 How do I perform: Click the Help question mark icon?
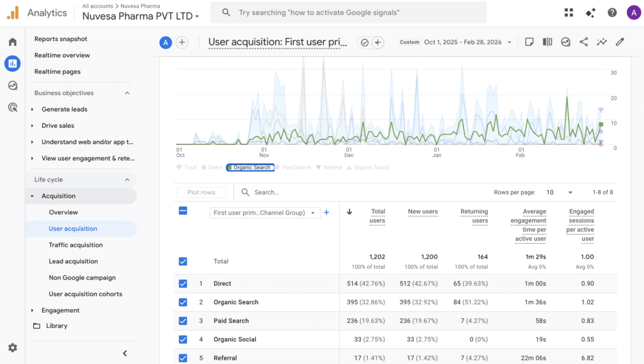coord(612,13)
